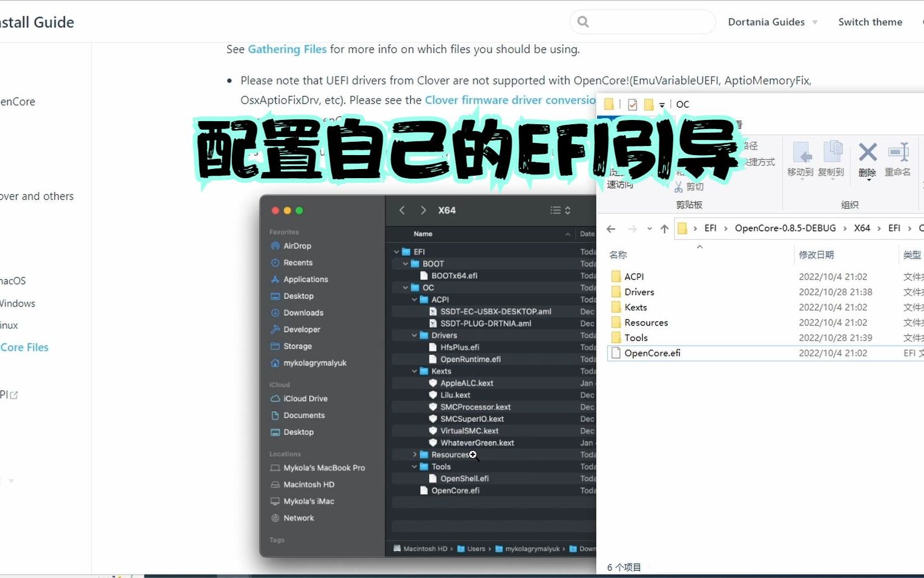Open Clover firmware driver conversion link

pyautogui.click(x=510, y=100)
